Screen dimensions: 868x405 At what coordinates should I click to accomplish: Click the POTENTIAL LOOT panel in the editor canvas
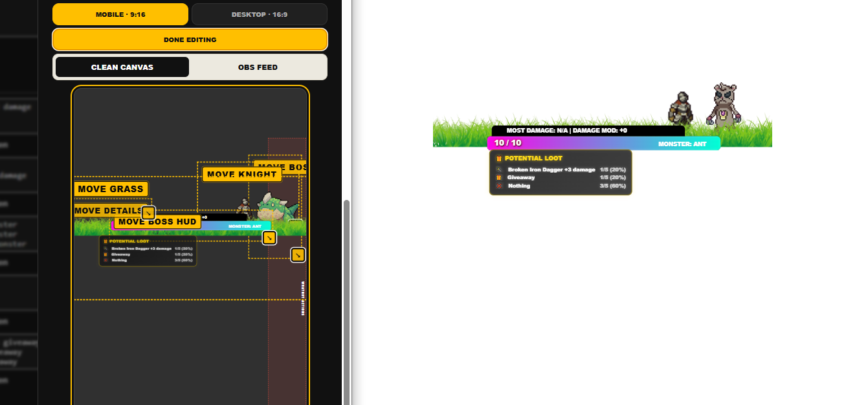(x=148, y=251)
